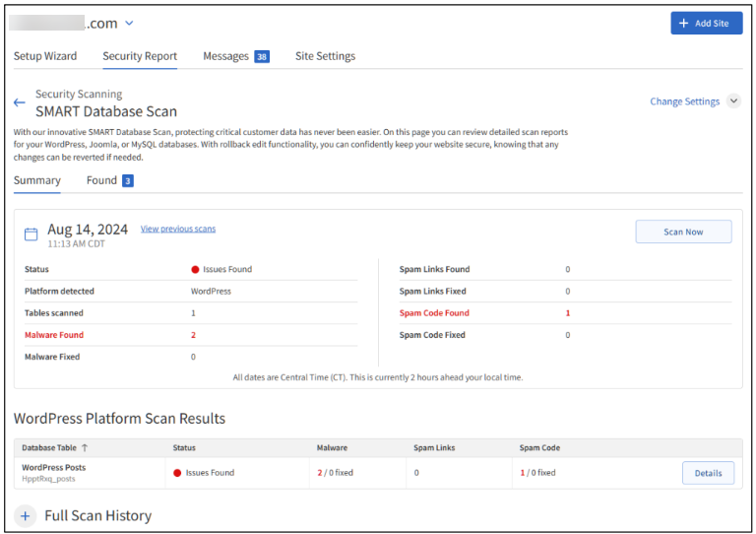The width and height of the screenshot is (756, 534).
Task: Click the Change Settings link
Action: [685, 101]
